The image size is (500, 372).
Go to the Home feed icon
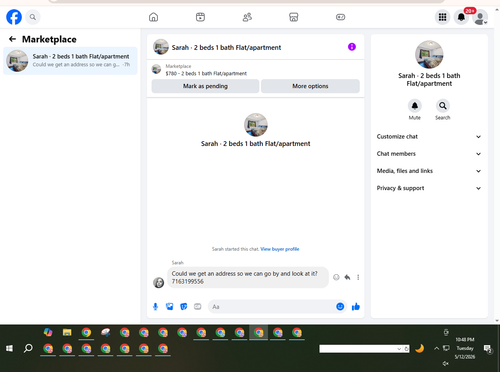153,17
